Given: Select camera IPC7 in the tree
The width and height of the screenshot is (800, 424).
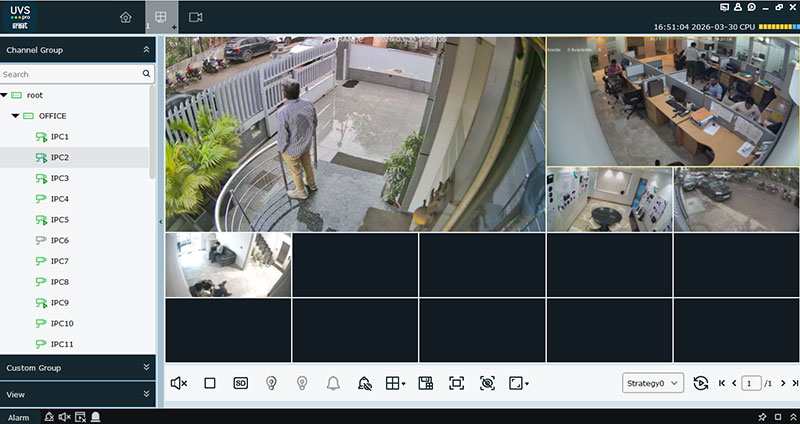Looking at the screenshot, I should coord(59,261).
